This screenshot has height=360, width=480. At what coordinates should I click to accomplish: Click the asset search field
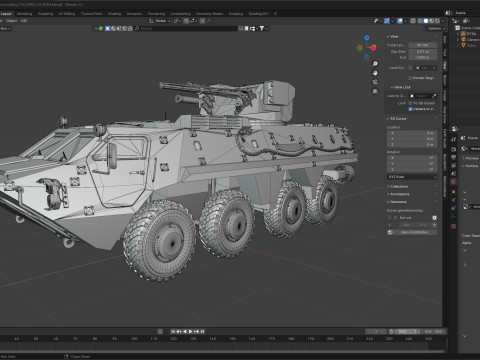coord(187,29)
